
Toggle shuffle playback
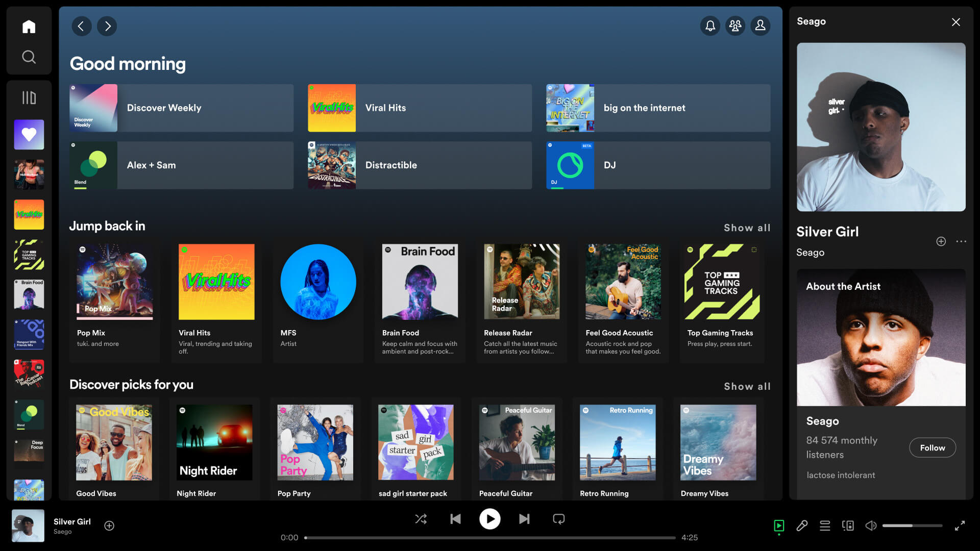tap(421, 519)
